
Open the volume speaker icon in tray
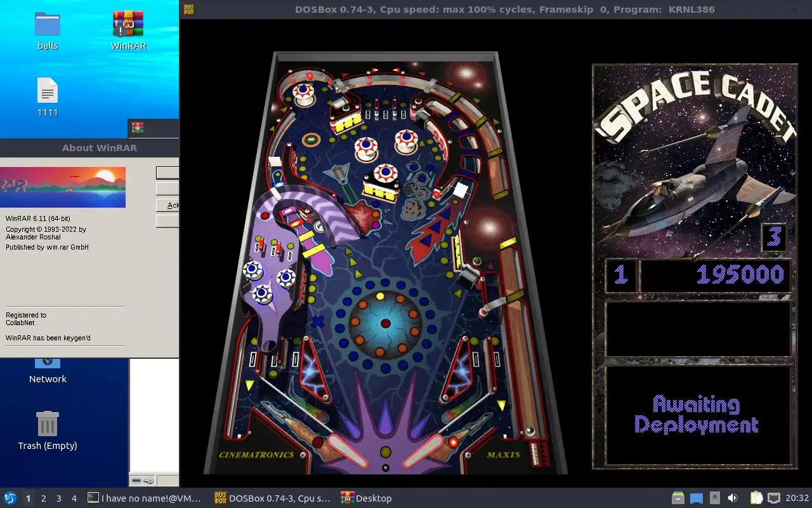point(733,498)
